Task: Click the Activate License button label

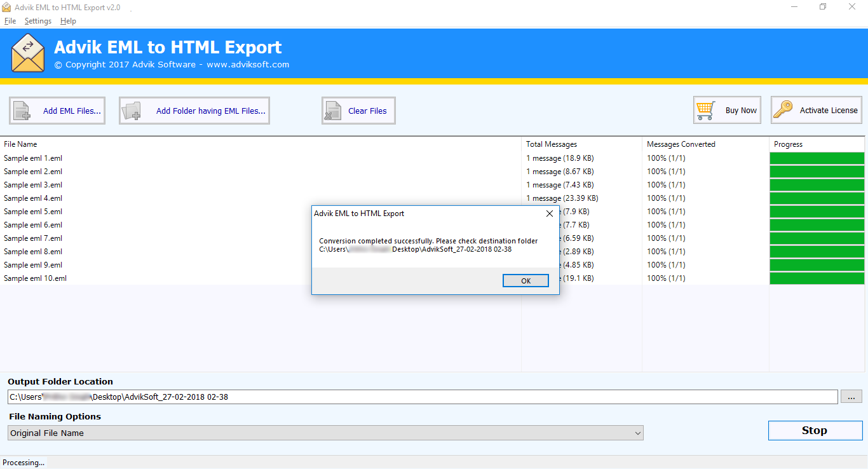Action: [x=829, y=110]
